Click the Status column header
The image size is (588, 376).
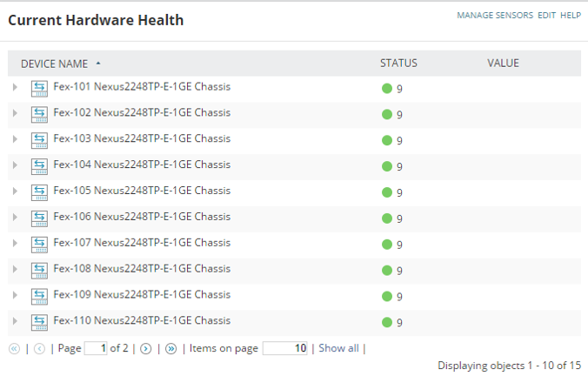(x=398, y=63)
